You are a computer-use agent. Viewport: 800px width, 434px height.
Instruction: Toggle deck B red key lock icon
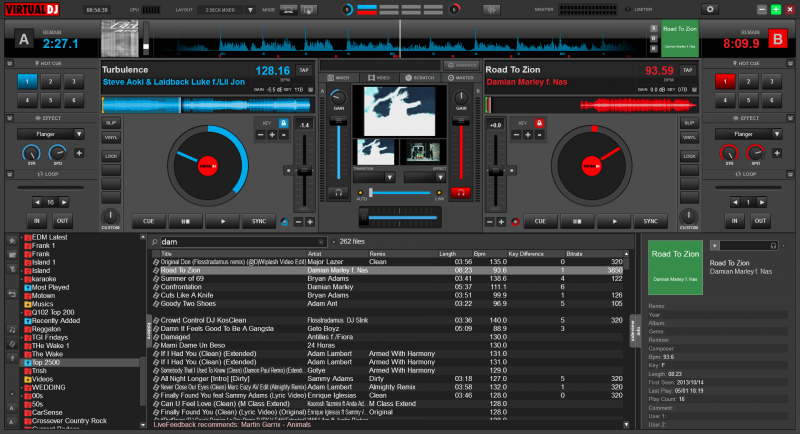coord(539,123)
